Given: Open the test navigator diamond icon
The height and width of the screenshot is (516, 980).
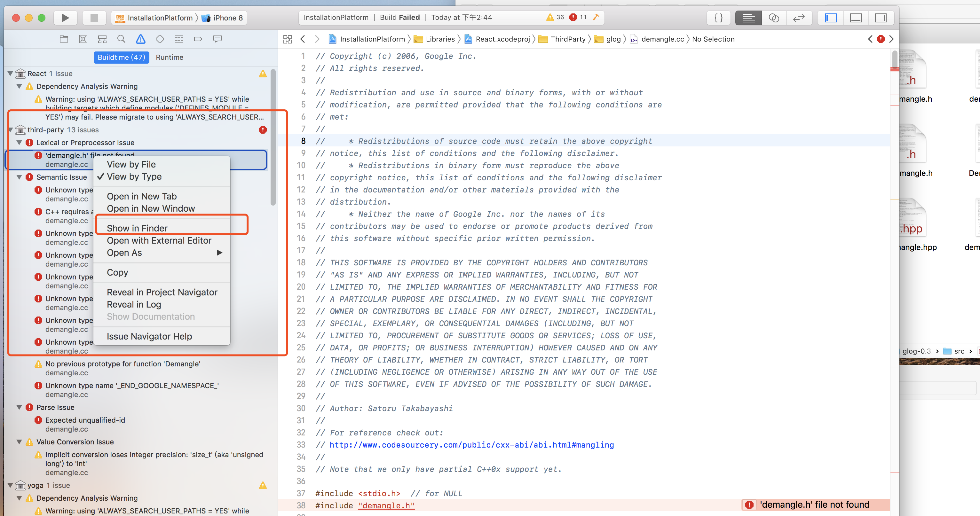Looking at the screenshot, I should pos(160,39).
